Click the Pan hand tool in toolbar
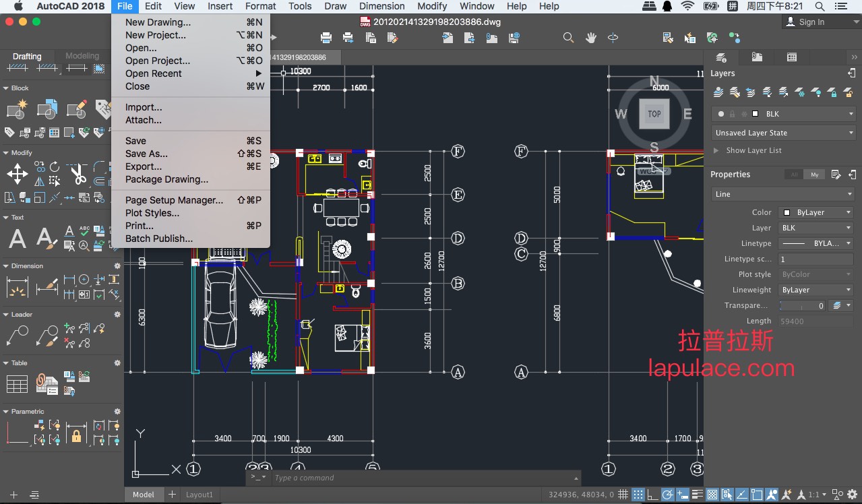862x504 pixels. tap(591, 38)
